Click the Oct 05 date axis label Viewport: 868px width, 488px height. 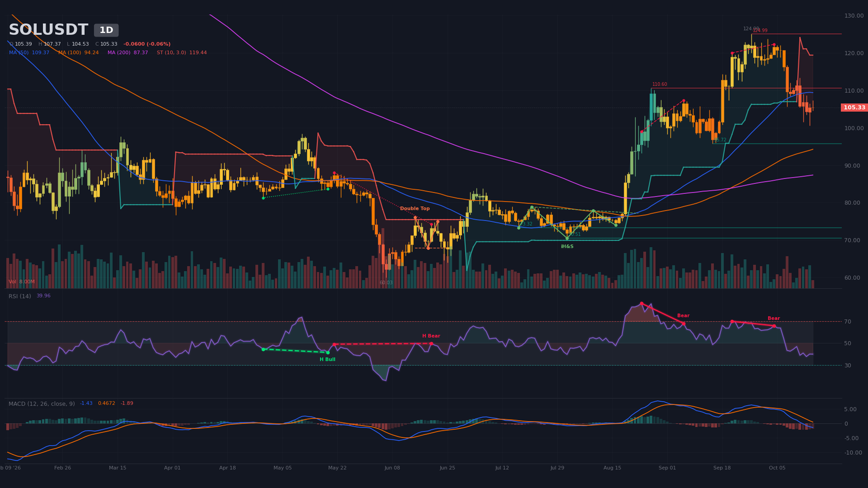tap(777, 468)
